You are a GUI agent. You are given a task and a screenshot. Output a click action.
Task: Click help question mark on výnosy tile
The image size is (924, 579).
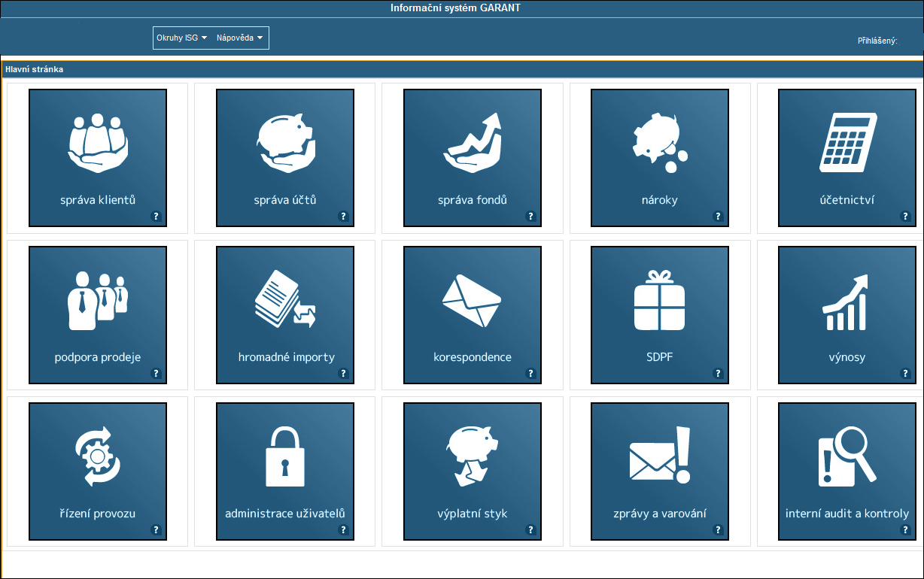(906, 373)
